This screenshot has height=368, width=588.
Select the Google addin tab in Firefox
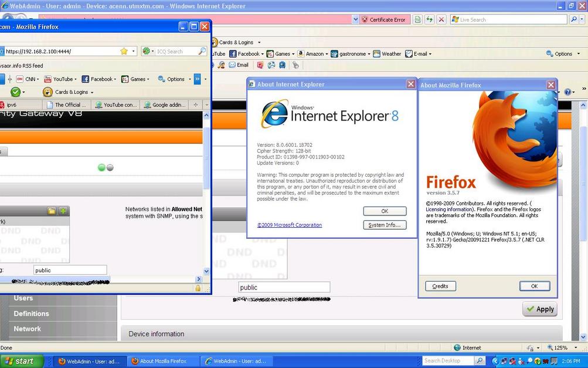tap(168, 105)
